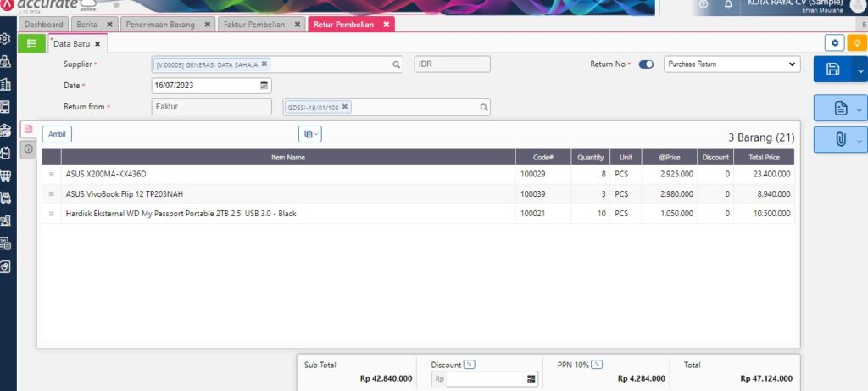Click the Accurate Online logo
Screen dimensions: 868x391
(48, 5)
